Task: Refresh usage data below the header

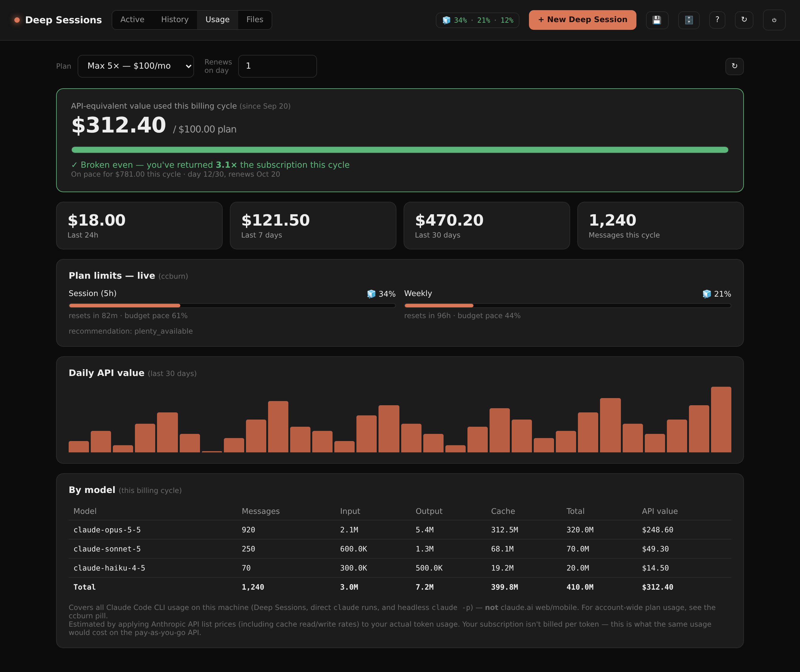Action: point(734,66)
